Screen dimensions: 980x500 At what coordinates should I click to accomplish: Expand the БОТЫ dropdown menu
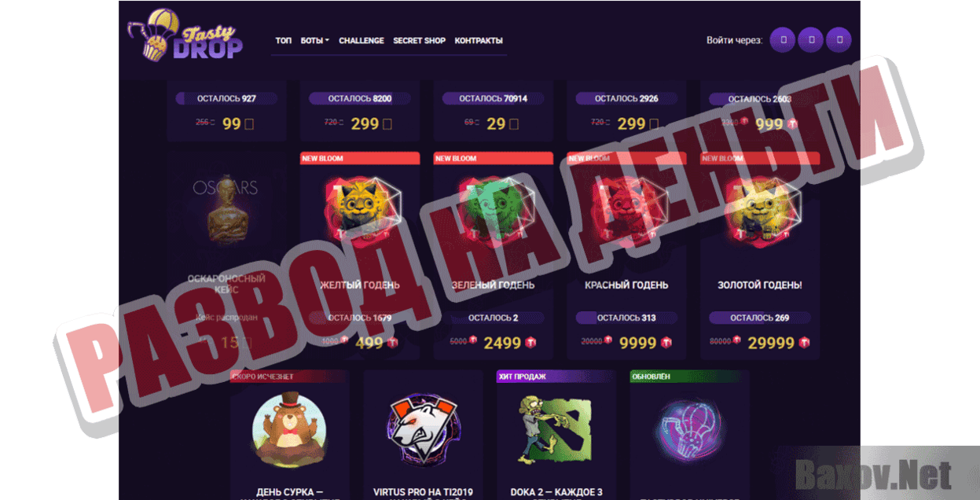click(x=314, y=41)
